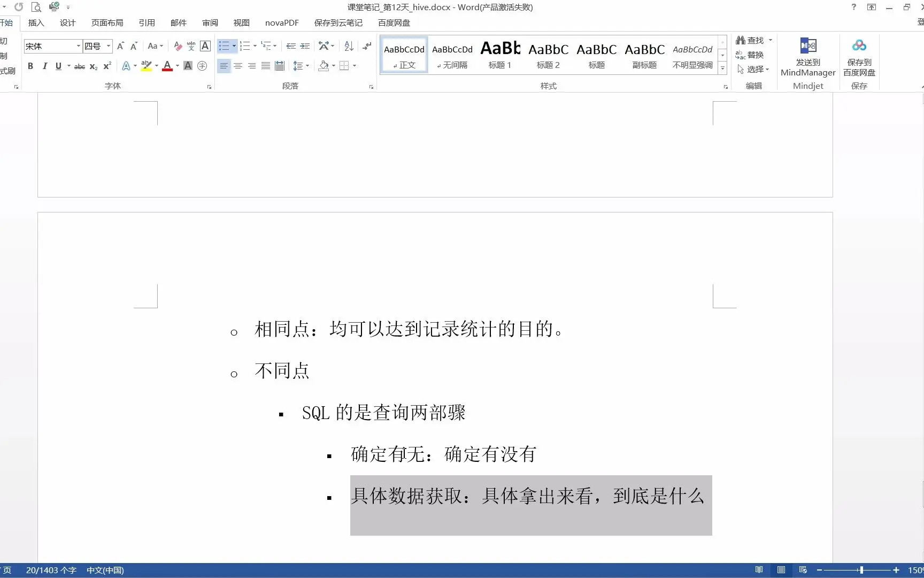Viewport: 924px width, 578px height.
Task: Toggle underline formatting button
Action: [x=58, y=66]
